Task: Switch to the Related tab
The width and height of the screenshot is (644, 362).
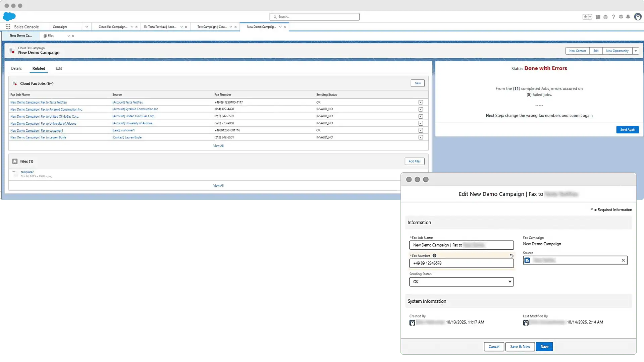Action: [x=39, y=68]
